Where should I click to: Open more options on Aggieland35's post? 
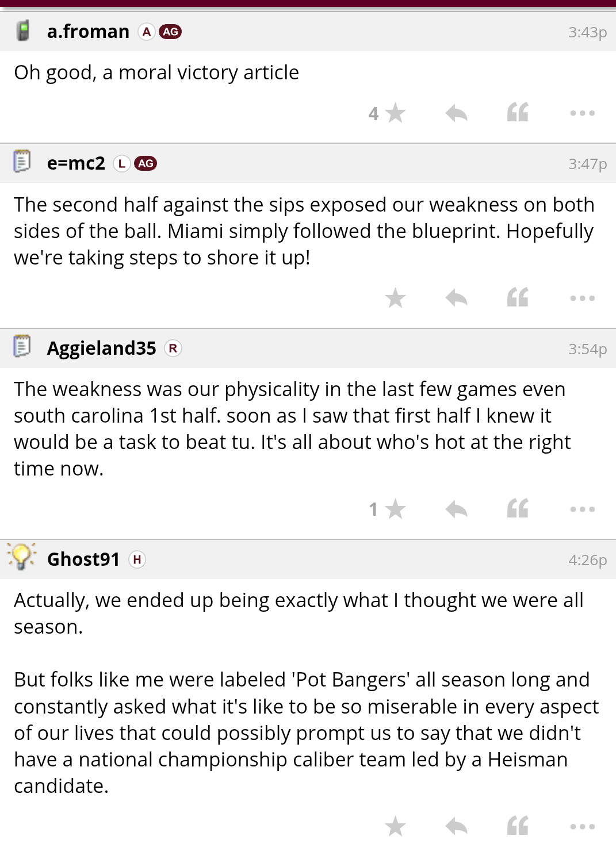[582, 509]
